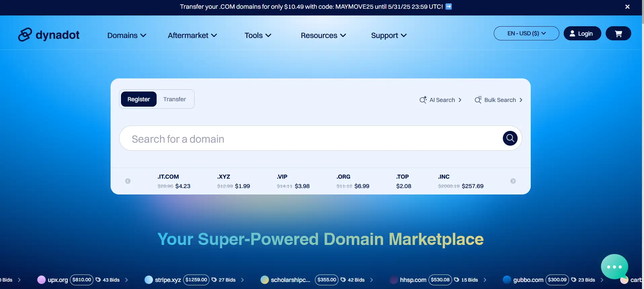The image size is (644, 289).
Task: Open the upx.org auction listing
Action: tap(58, 280)
